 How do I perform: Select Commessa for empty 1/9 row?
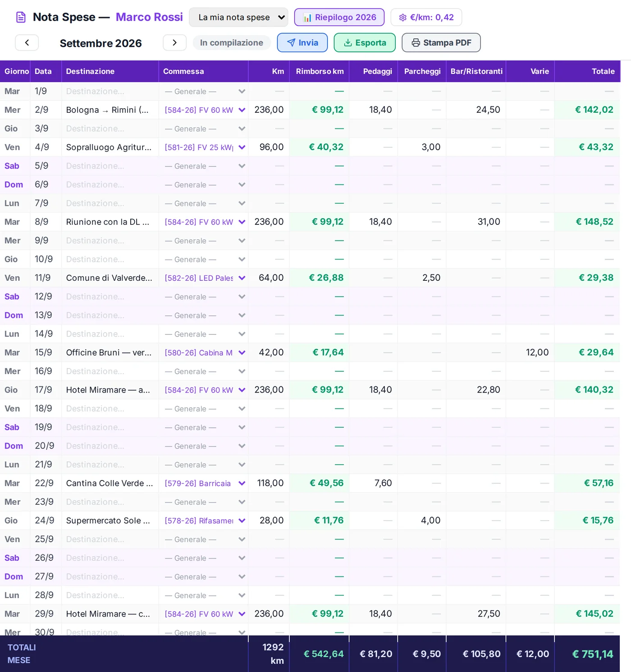coord(205,91)
